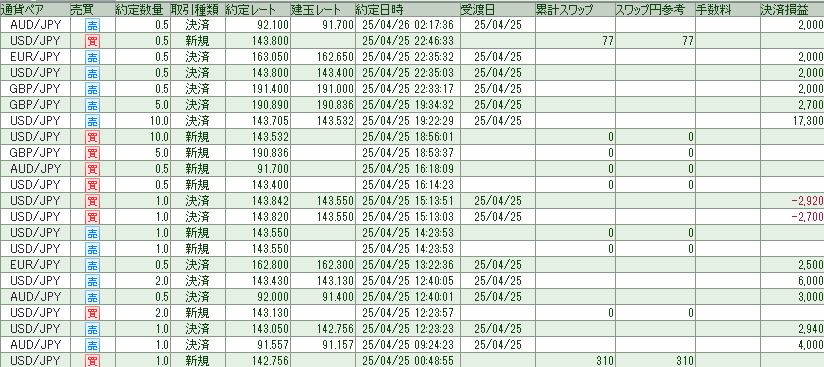Click sell icon in USD/JPY 19:22:29 row
824x367 pixels.
(x=92, y=121)
